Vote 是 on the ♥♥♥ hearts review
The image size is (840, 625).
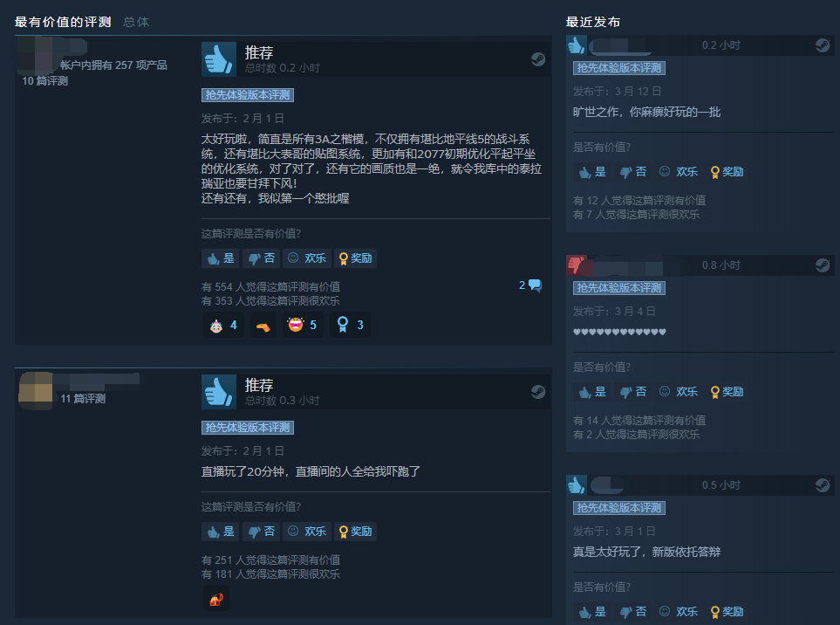point(592,392)
